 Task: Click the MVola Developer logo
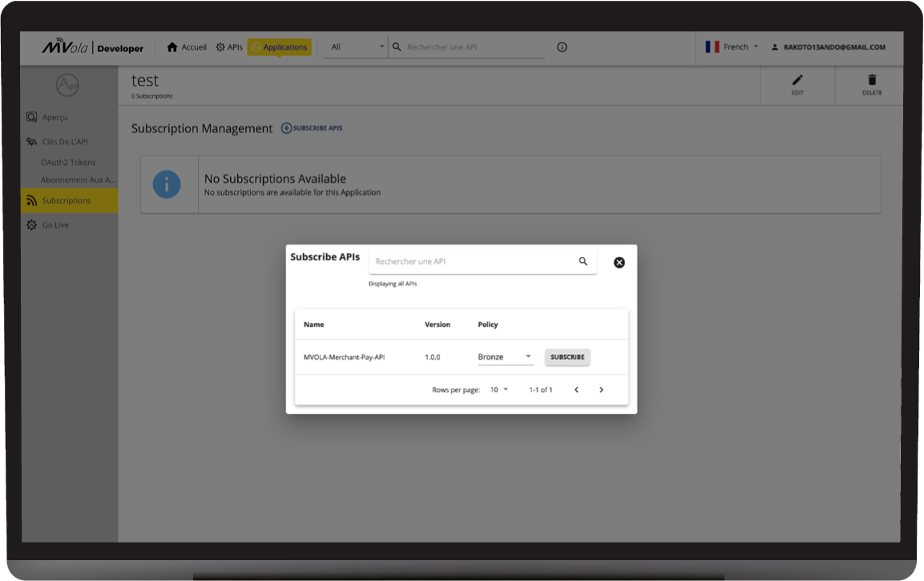pos(93,48)
